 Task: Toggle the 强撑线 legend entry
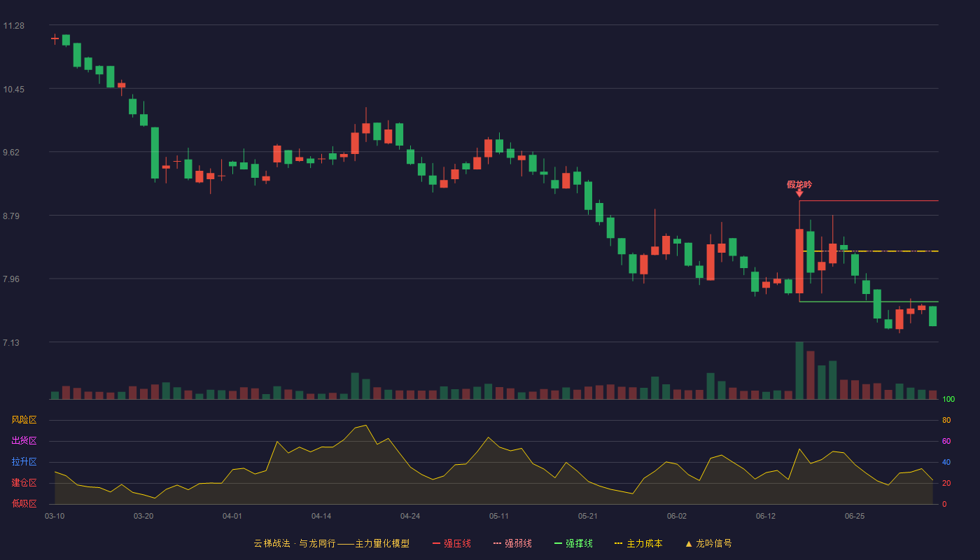point(573,543)
